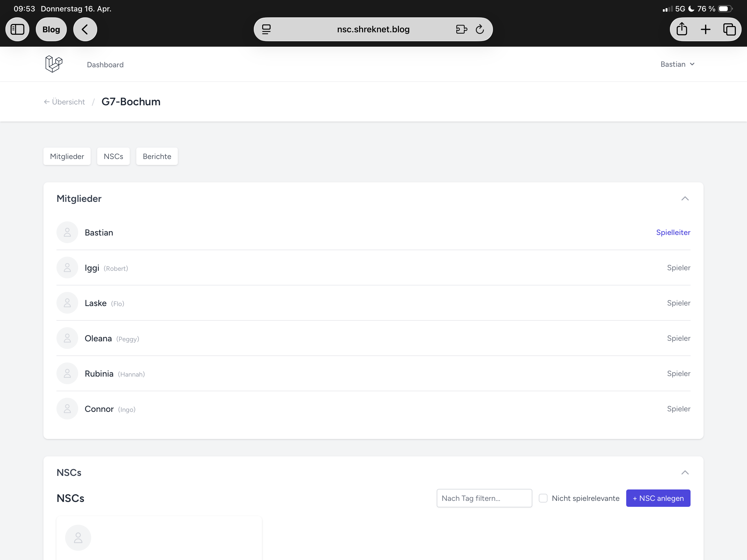The image size is (747, 560).
Task: Switch to the Berichte tab
Action: (x=157, y=156)
